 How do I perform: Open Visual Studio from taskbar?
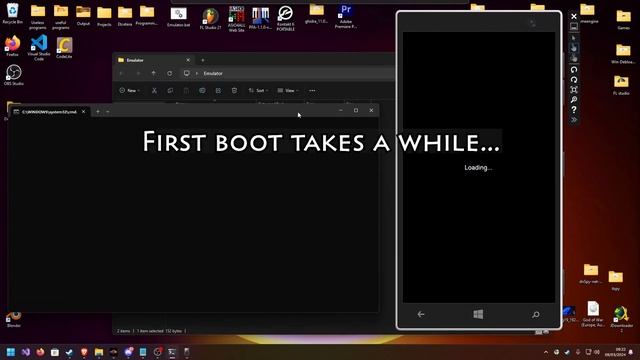point(26,352)
